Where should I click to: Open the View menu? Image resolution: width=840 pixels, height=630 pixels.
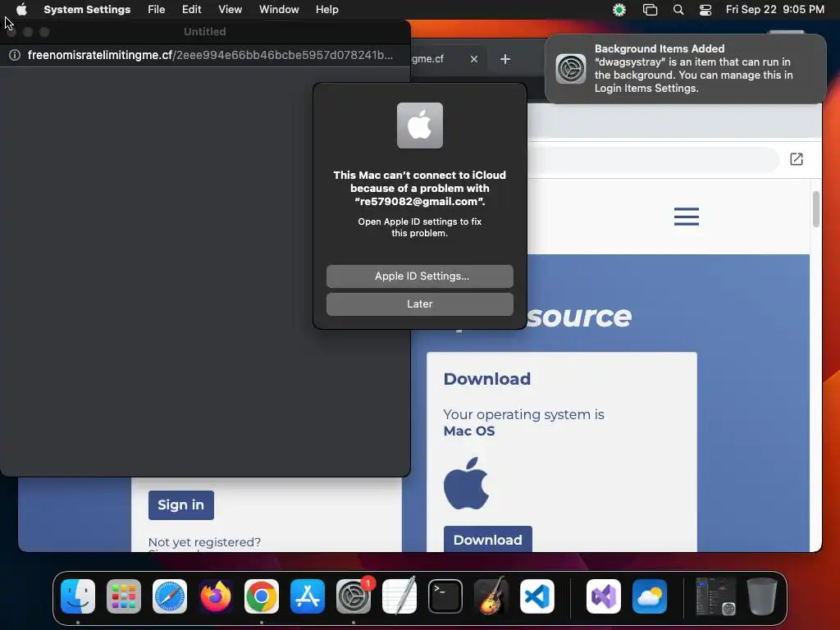point(230,10)
